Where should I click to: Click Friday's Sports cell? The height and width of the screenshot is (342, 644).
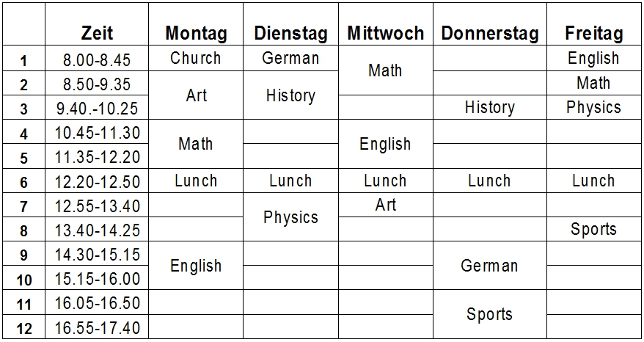pos(594,229)
